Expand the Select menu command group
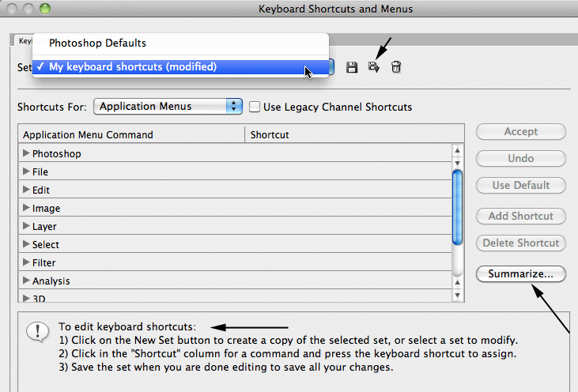This screenshot has height=392, width=578. tap(26, 244)
